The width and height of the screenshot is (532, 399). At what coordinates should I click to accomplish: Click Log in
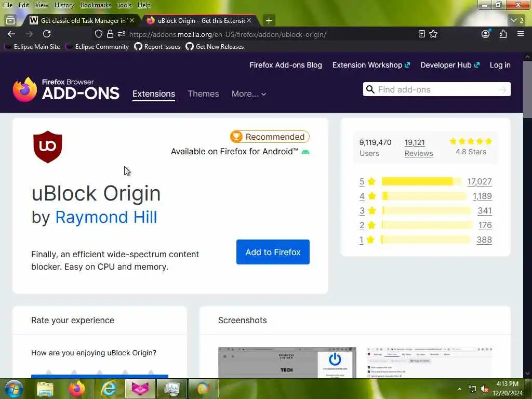point(500,65)
